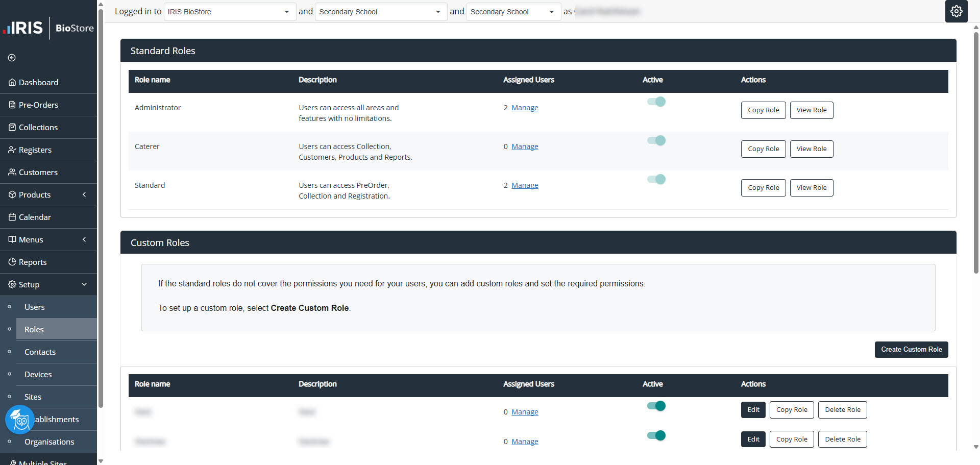Click the Pre-Orders document icon
This screenshot has height=465, width=980.
pos(12,105)
